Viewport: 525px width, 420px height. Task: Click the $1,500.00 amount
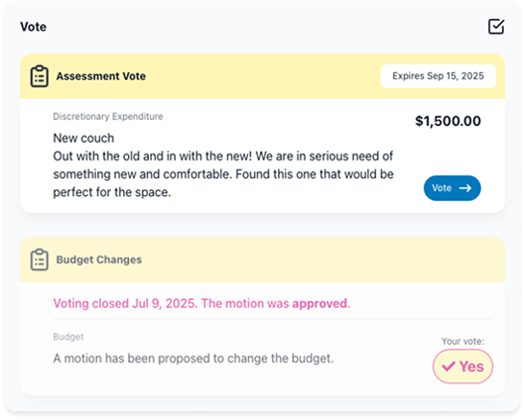tap(448, 121)
